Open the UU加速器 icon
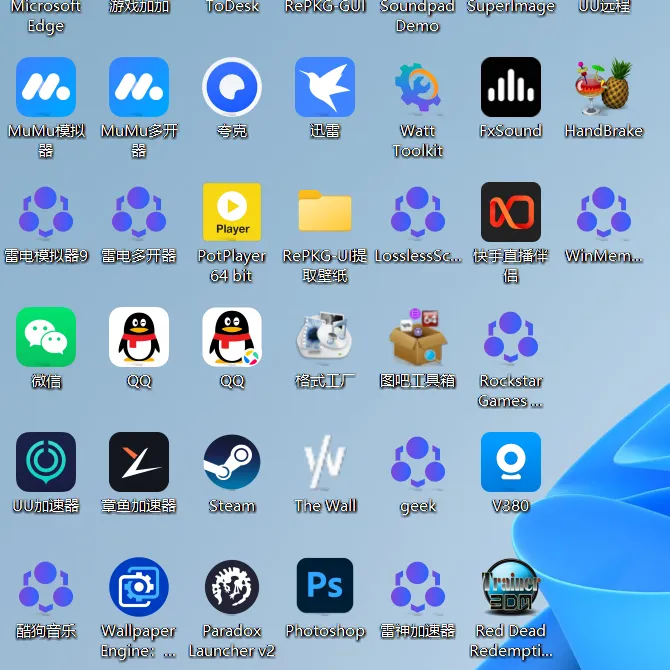670x670 pixels. point(46,462)
